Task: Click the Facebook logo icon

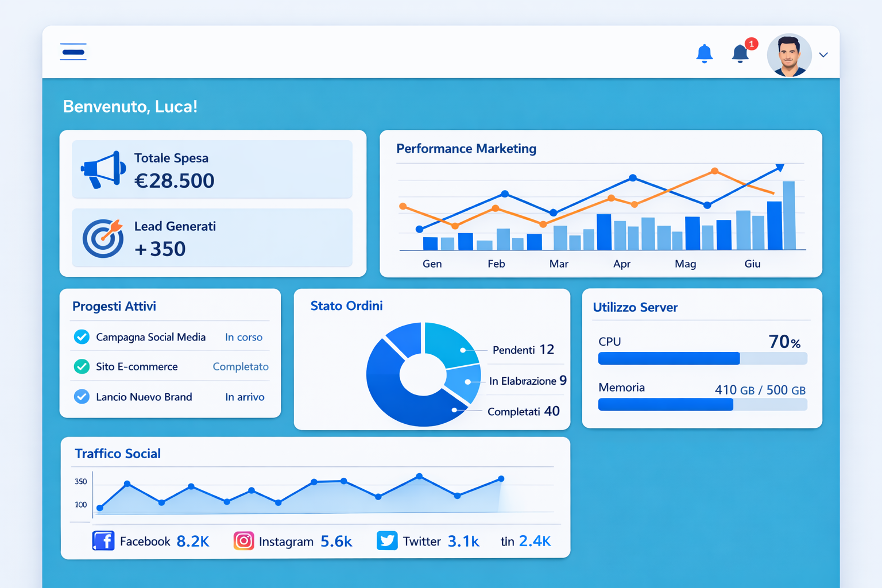Action: click(x=103, y=541)
